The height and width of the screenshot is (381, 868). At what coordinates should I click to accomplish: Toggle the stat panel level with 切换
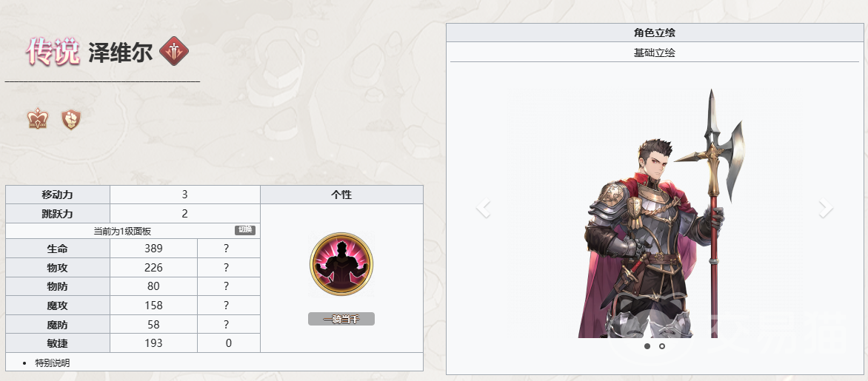click(245, 230)
